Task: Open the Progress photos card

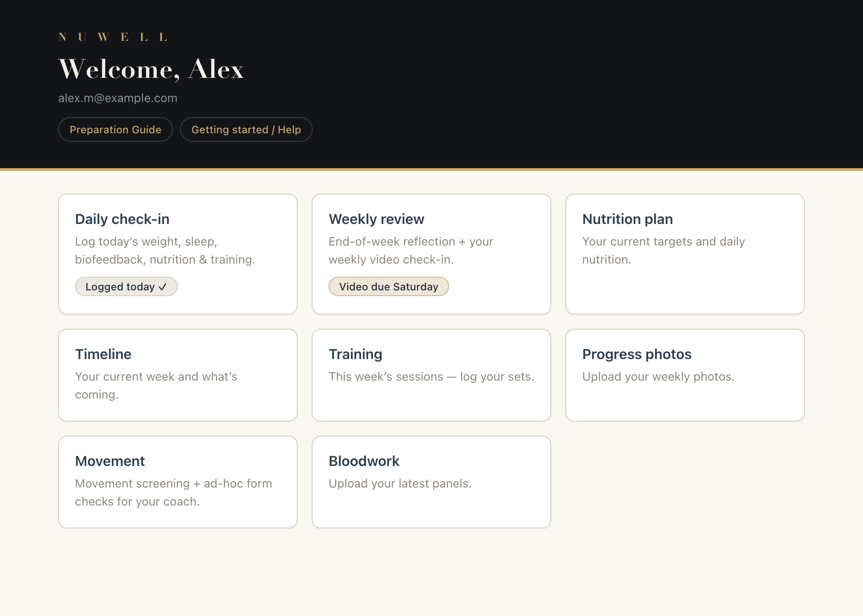Action: (685, 375)
